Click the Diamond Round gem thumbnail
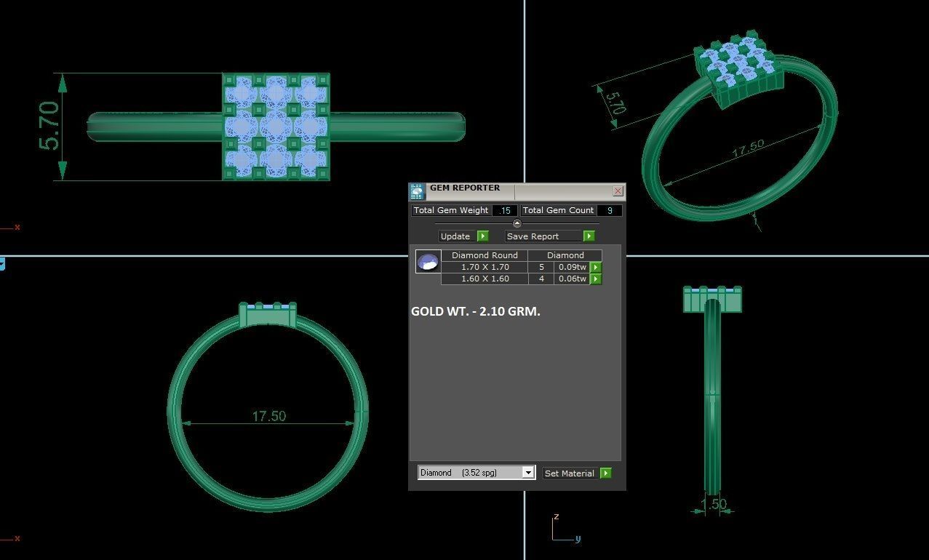The image size is (929, 560). [x=428, y=262]
